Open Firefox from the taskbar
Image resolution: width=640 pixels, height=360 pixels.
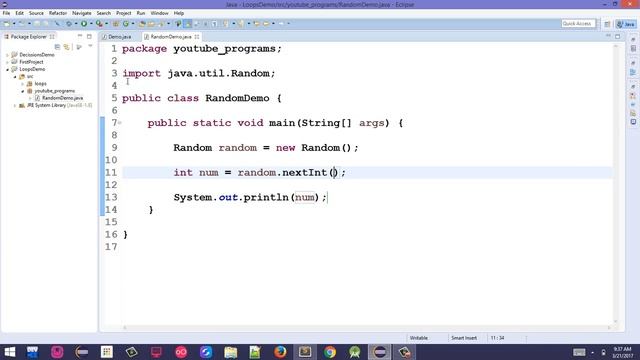pos(280,352)
